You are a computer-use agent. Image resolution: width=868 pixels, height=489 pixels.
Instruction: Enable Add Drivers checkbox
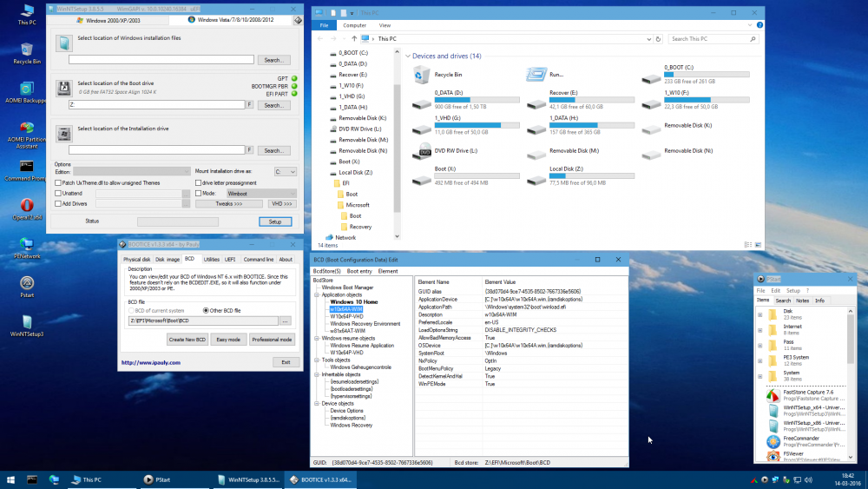tap(58, 204)
